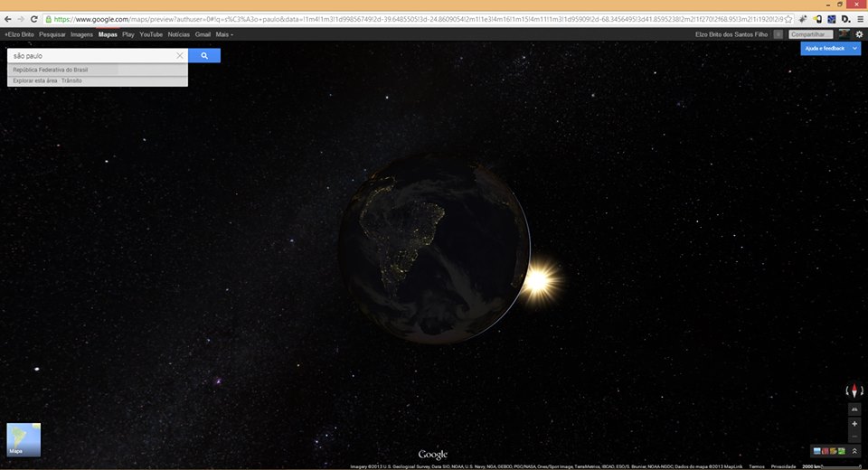Clear the search box with the X

[179, 56]
